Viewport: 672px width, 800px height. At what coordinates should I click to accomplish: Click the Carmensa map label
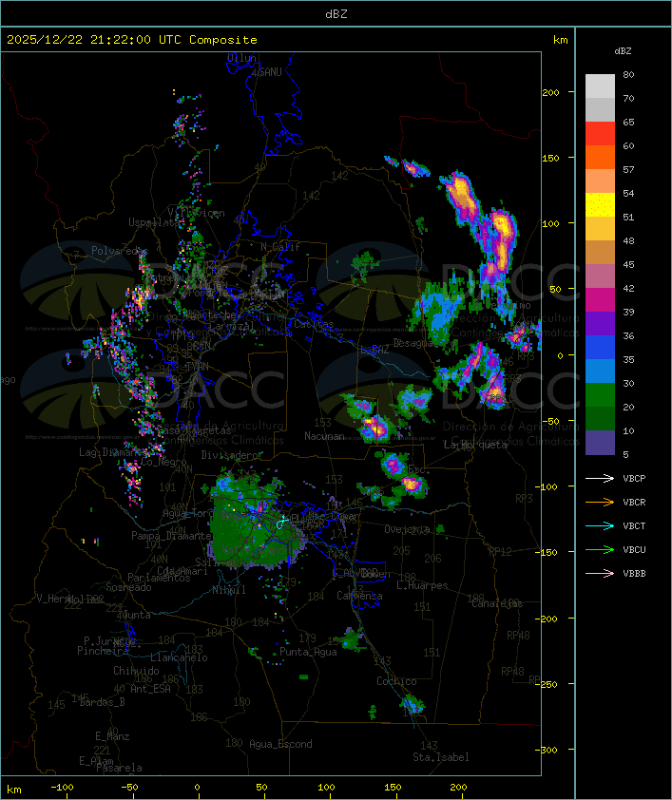pos(359,596)
